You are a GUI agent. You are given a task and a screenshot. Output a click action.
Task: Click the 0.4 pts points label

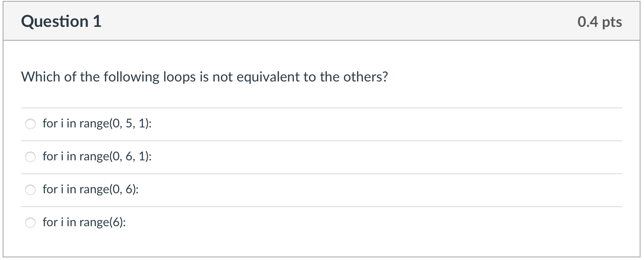pyautogui.click(x=599, y=21)
